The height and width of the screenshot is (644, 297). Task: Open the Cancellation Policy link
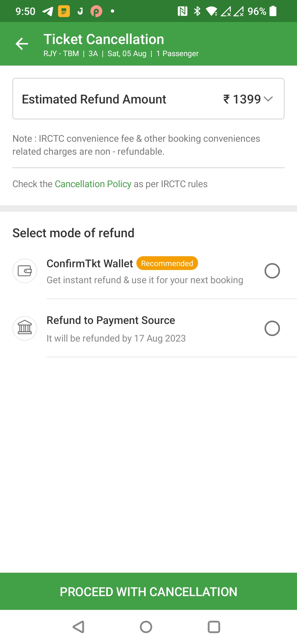pos(93,184)
